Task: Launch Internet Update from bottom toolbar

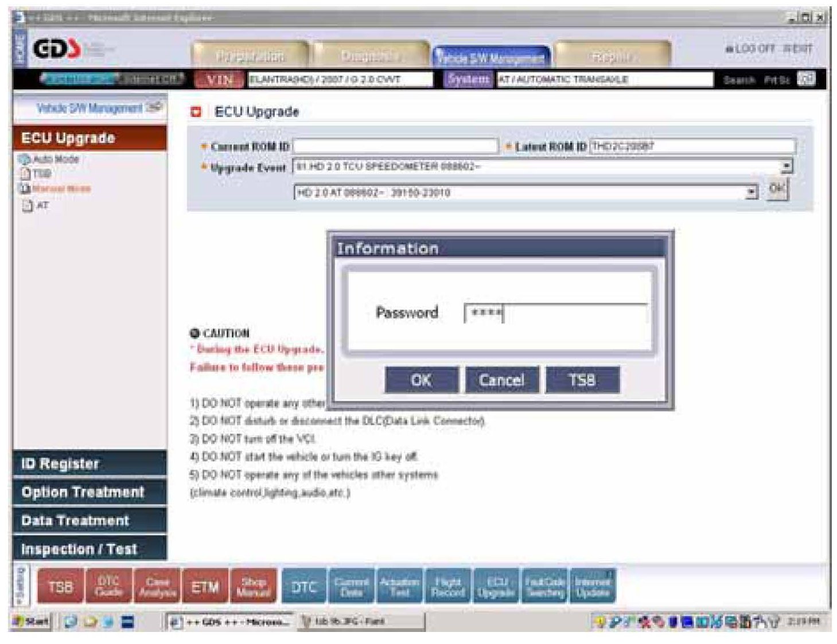Action: [x=592, y=587]
